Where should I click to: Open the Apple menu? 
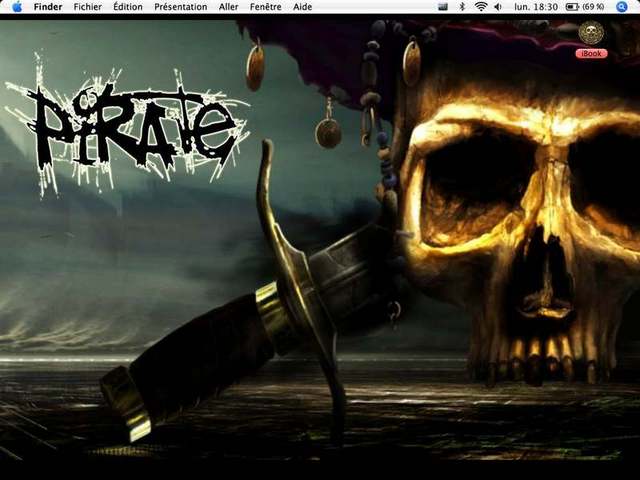[17, 7]
